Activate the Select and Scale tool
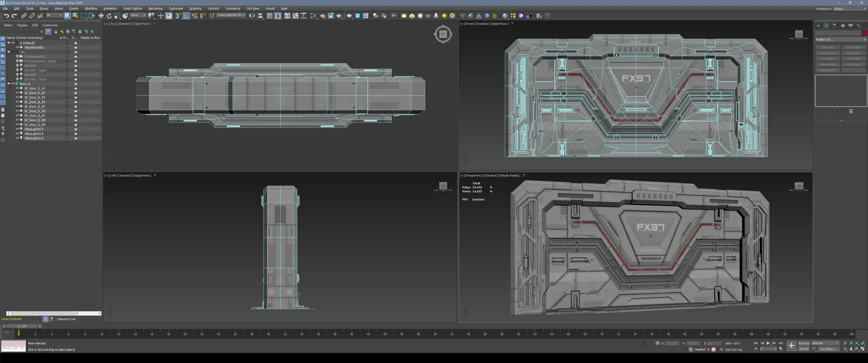868x363 pixels. point(117,16)
